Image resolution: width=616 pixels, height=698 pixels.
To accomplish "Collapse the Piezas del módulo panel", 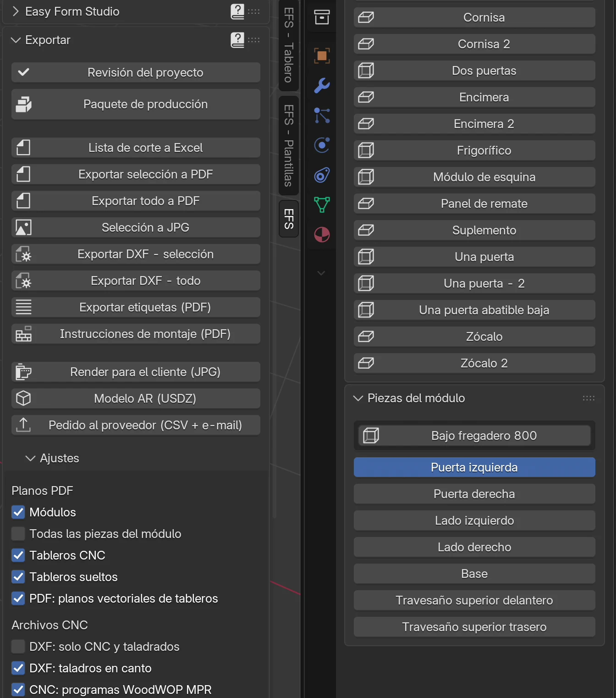I will click(358, 398).
